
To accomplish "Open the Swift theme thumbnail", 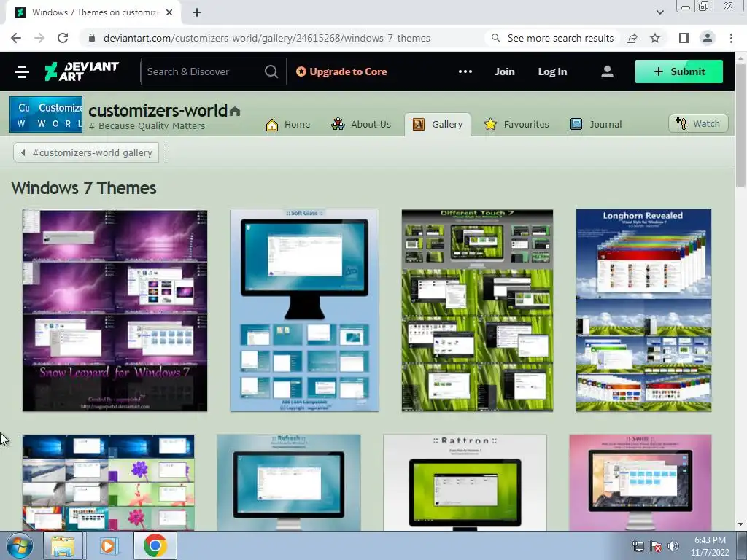I will (640, 483).
